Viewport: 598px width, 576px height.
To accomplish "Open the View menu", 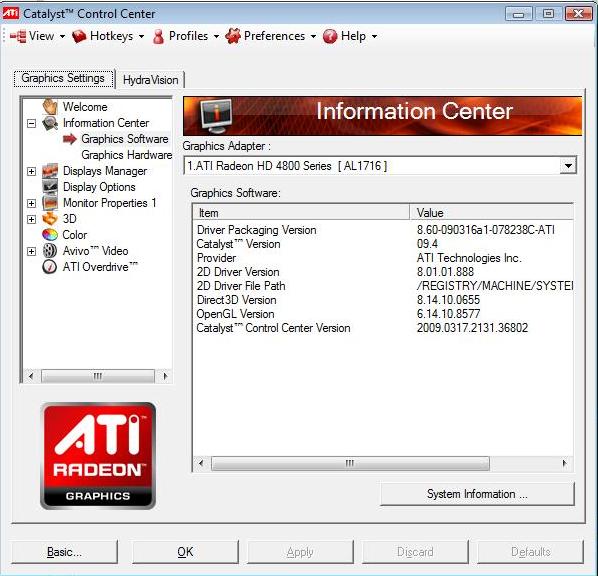I will 41,36.
